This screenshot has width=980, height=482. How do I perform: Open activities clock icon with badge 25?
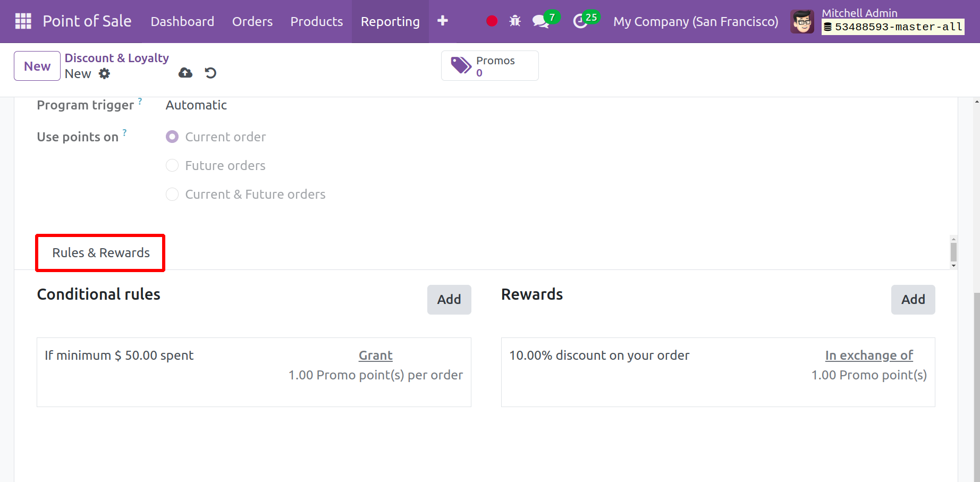tap(580, 21)
